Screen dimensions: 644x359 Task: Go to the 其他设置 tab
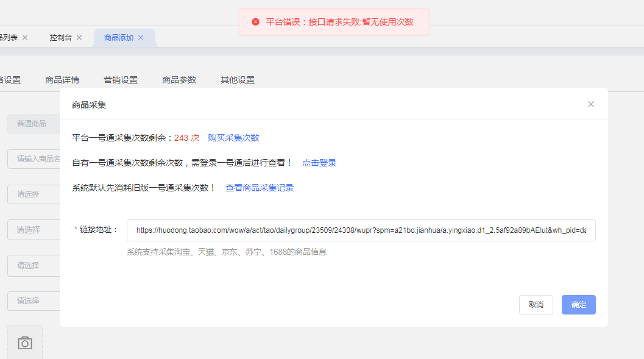[238, 80]
